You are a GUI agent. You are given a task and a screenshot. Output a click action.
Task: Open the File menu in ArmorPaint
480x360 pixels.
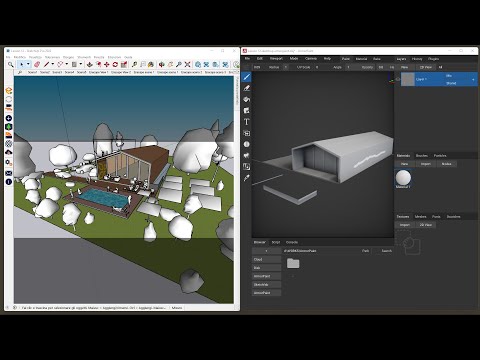tap(247, 58)
